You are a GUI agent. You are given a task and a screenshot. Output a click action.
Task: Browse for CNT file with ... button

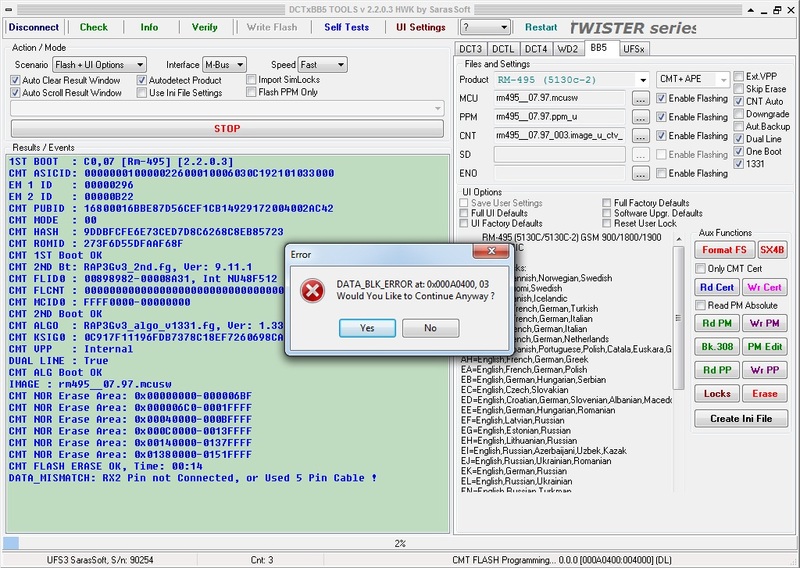640,136
